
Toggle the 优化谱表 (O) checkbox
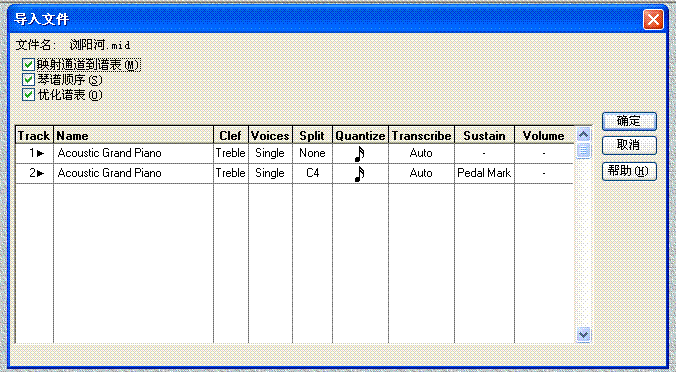[x=28, y=95]
